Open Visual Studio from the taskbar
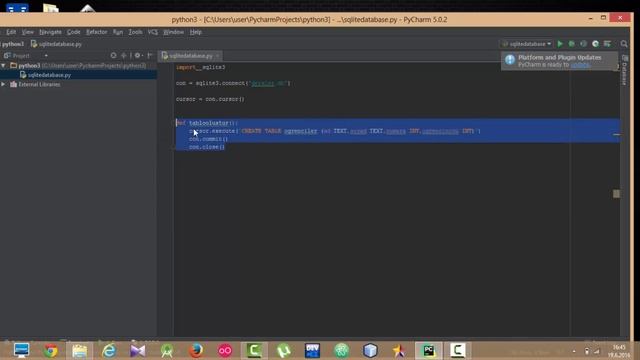 (138, 351)
